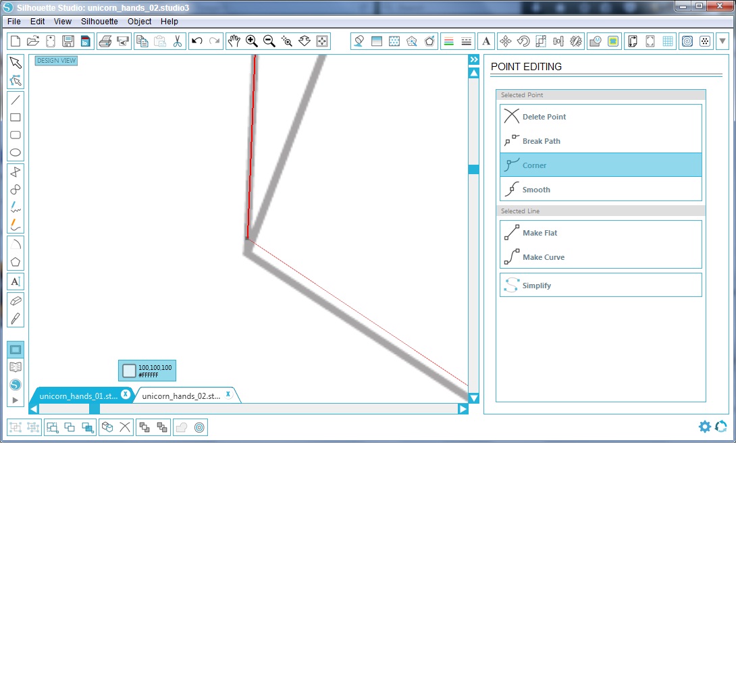Open the Text Style A icon

pos(486,41)
